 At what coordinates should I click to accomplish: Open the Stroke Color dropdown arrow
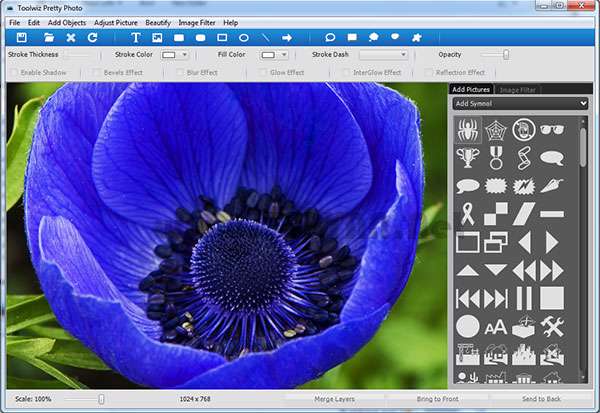point(184,55)
